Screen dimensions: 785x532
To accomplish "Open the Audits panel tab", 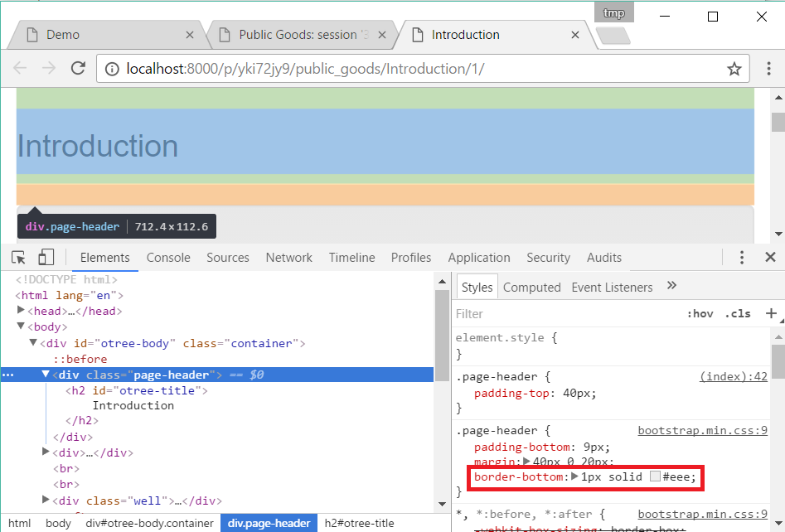I will (x=604, y=258).
